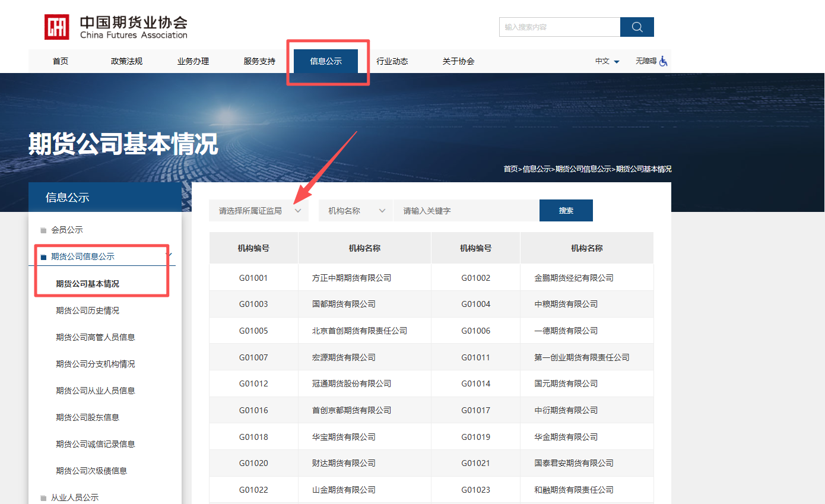The image size is (825, 504).
Task: Select the 信息公示 menu tab
Action: click(326, 61)
